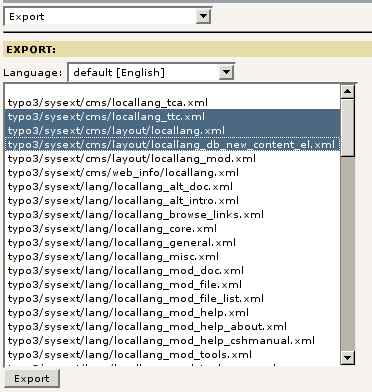Open the Export function dropdown
Image resolution: width=372 pixels, height=392 pixels.
click(107, 16)
